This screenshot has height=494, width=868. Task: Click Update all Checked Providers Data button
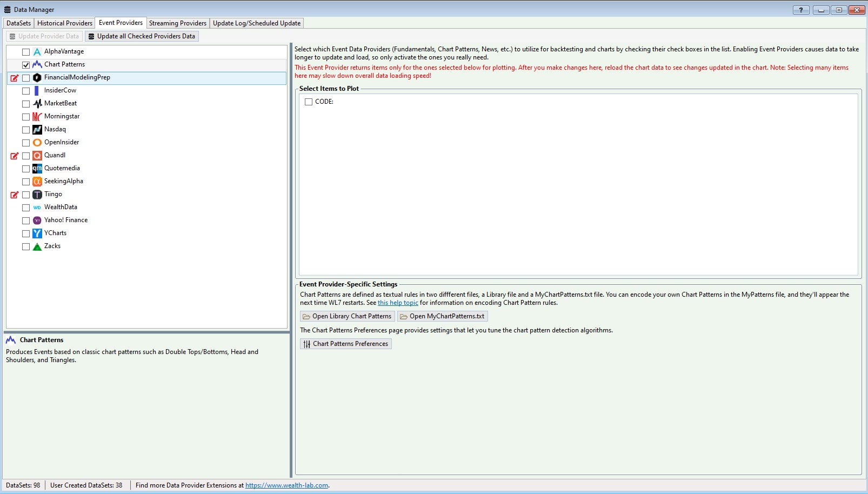tap(142, 36)
